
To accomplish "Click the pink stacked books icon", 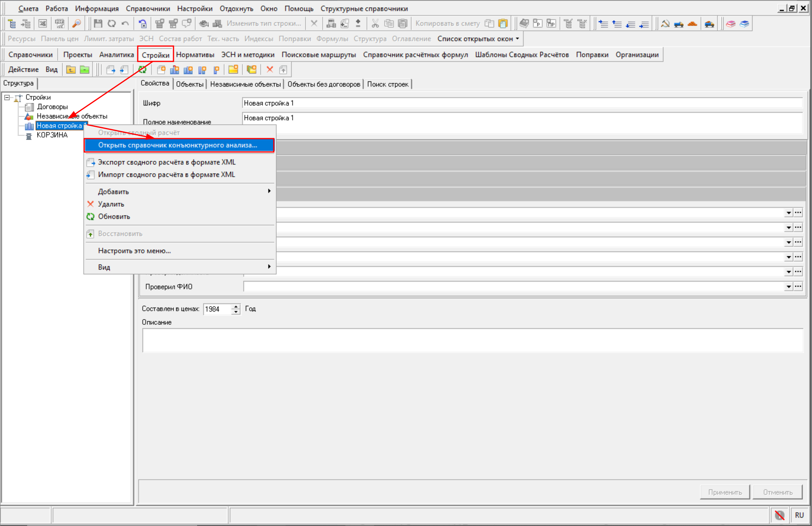I will tap(731, 24).
